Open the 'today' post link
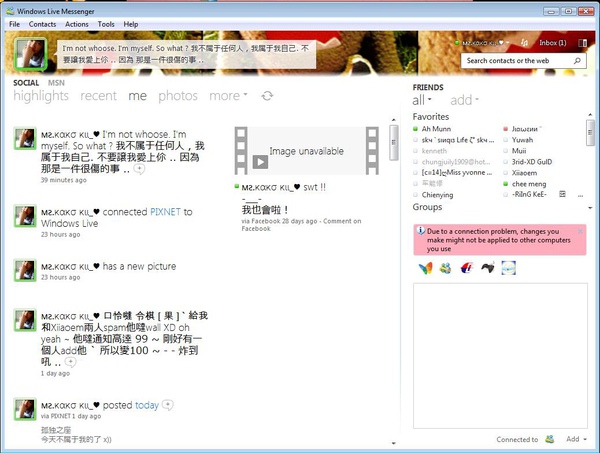 pyautogui.click(x=147, y=405)
